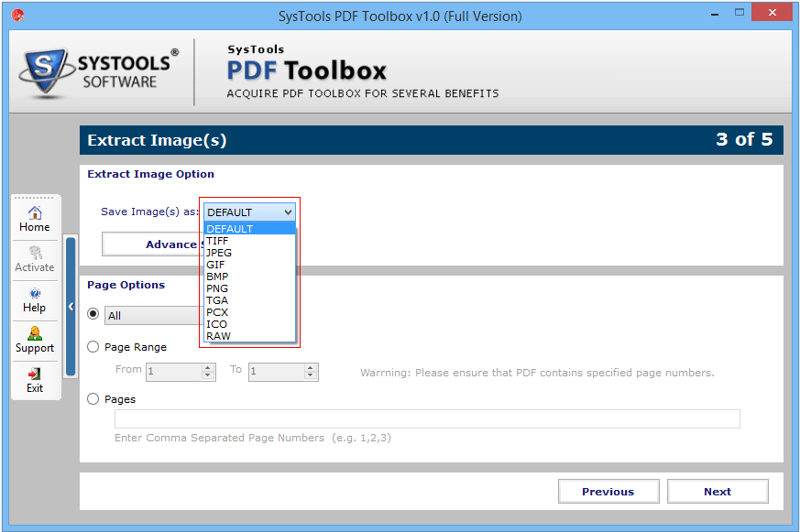Click the comma separated pages input field

[x=427, y=418]
